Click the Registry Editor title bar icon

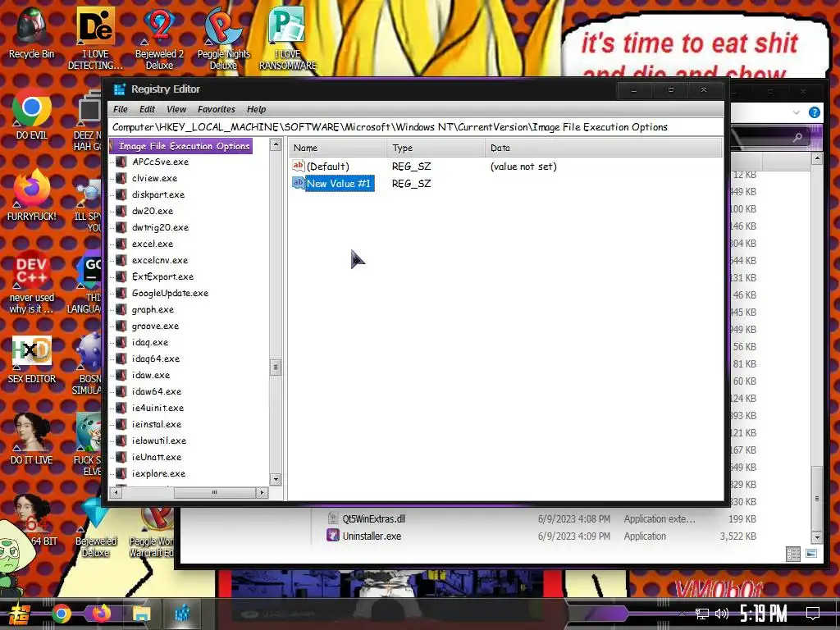(119, 89)
